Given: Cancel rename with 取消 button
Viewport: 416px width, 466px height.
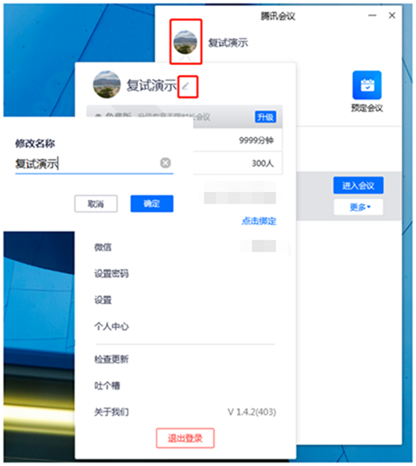Looking at the screenshot, I should [x=96, y=203].
